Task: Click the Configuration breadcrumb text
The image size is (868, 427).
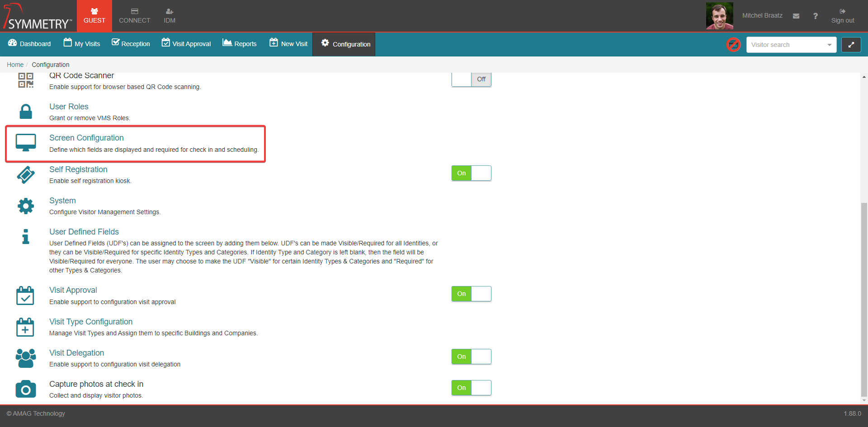Action: coord(51,65)
